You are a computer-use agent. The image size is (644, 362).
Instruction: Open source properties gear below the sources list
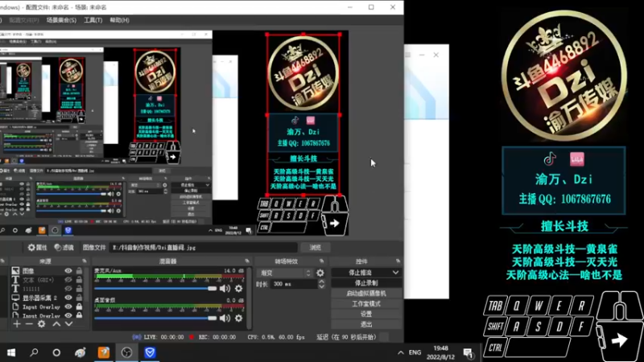coord(42,324)
